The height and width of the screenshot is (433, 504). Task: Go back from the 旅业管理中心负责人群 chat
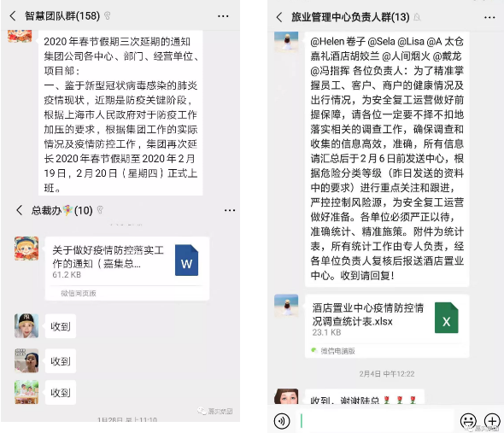[x=279, y=17]
